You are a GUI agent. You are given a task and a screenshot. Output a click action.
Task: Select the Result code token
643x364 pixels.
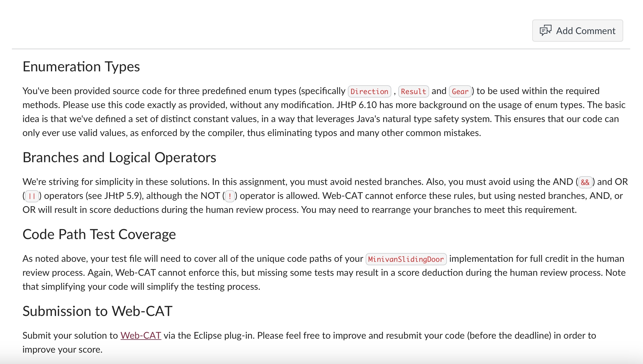(413, 91)
